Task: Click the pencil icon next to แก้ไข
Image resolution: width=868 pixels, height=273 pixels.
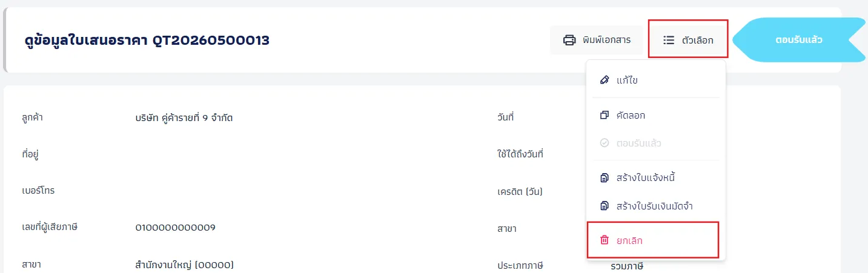Action: [604, 80]
